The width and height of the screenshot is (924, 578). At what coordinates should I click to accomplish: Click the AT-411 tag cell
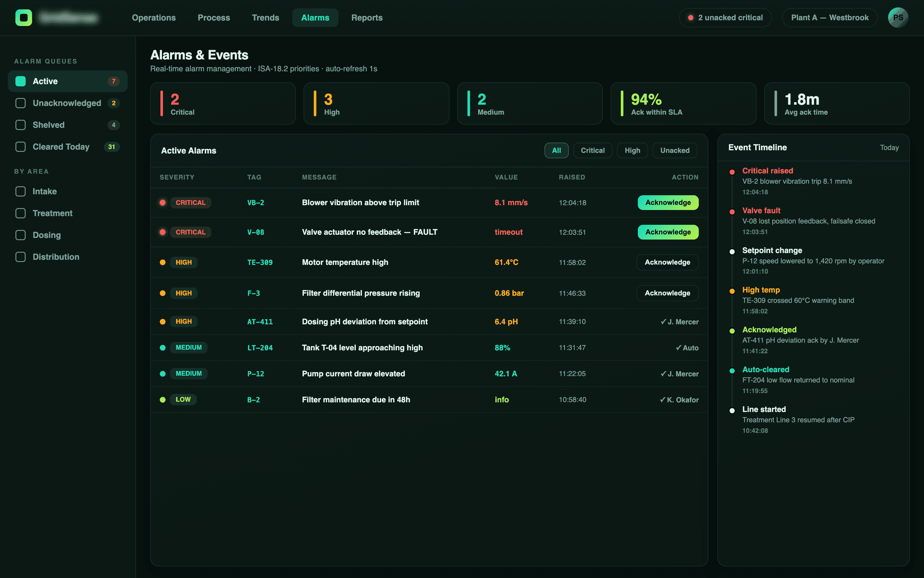click(x=260, y=322)
